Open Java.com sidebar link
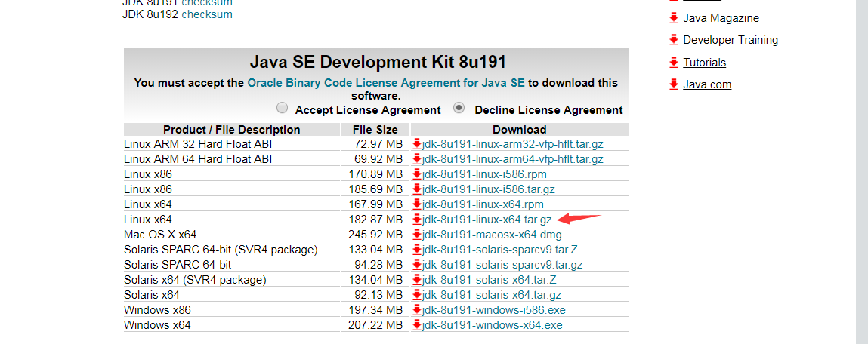Viewport: 868px width, 344px height. (x=707, y=84)
